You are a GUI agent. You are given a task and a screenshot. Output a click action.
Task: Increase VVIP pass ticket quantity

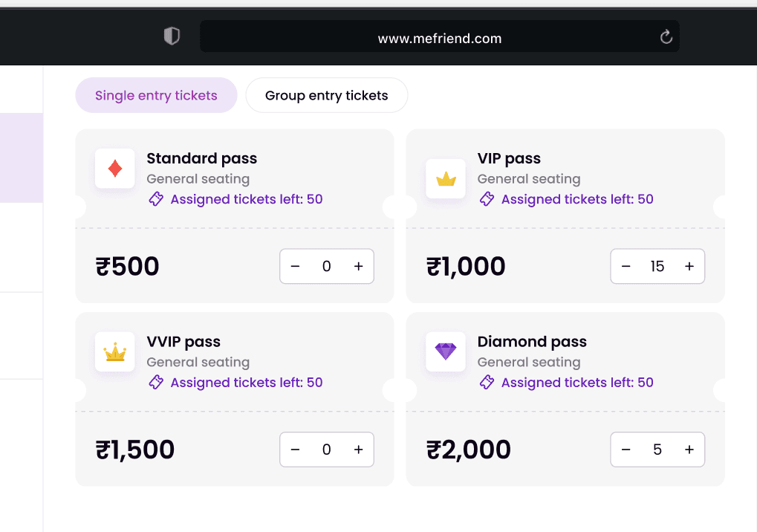pyautogui.click(x=358, y=450)
